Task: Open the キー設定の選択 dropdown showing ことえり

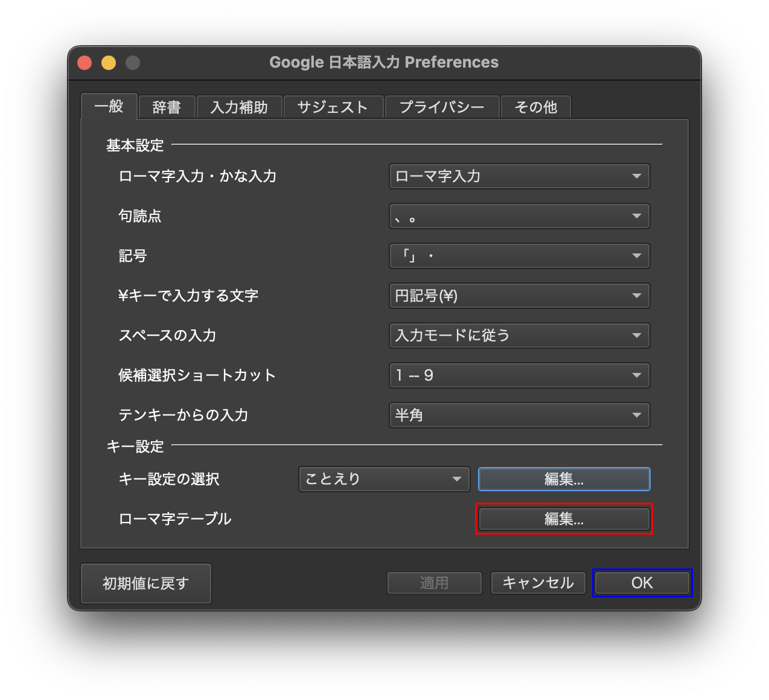Action: point(384,479)
